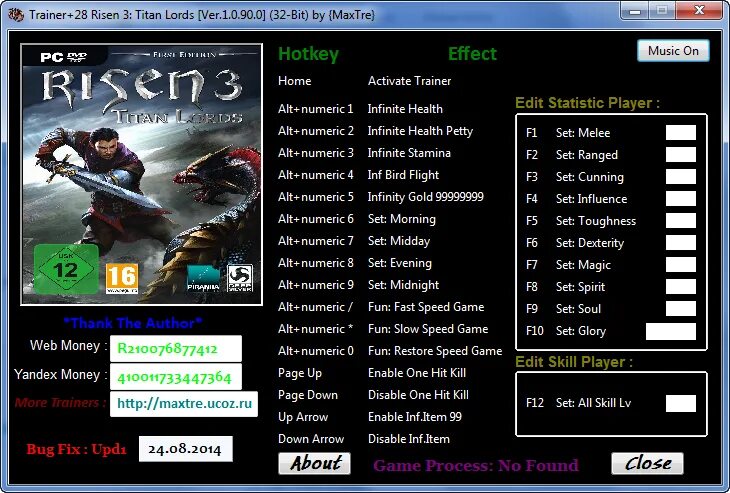The image size is (730, 493).
Task: Click 'Game Process: No Found' status text
Action: click(x=476, y=465)
